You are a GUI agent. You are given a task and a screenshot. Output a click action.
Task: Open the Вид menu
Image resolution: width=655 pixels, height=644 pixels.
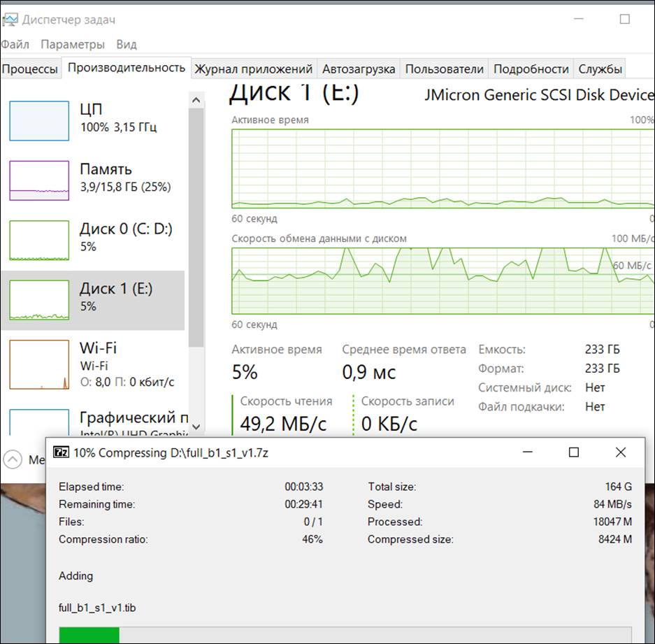pos(127,44)
